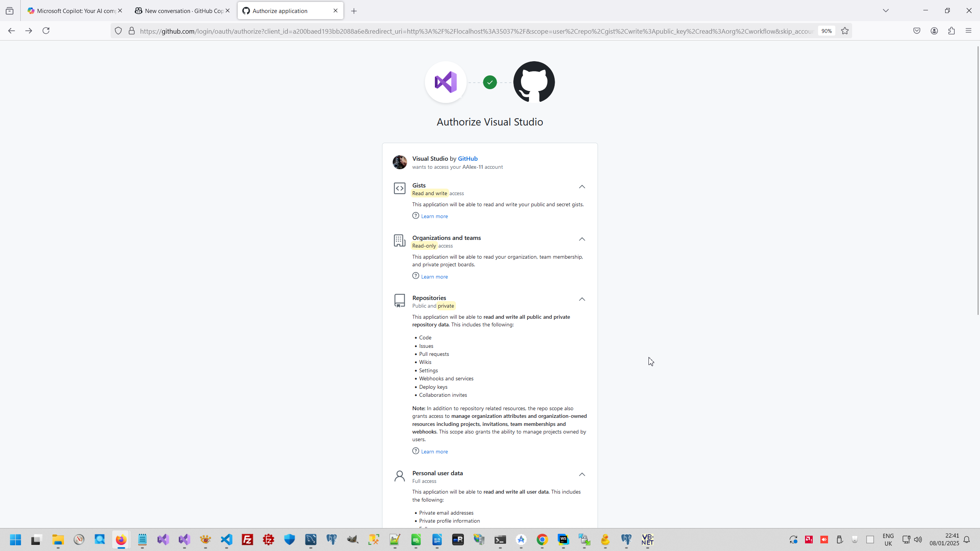Viewport: 980px width, 551px height.
Task: Open the Firefox extensions puzzle icon
Action: click(951, 31)
